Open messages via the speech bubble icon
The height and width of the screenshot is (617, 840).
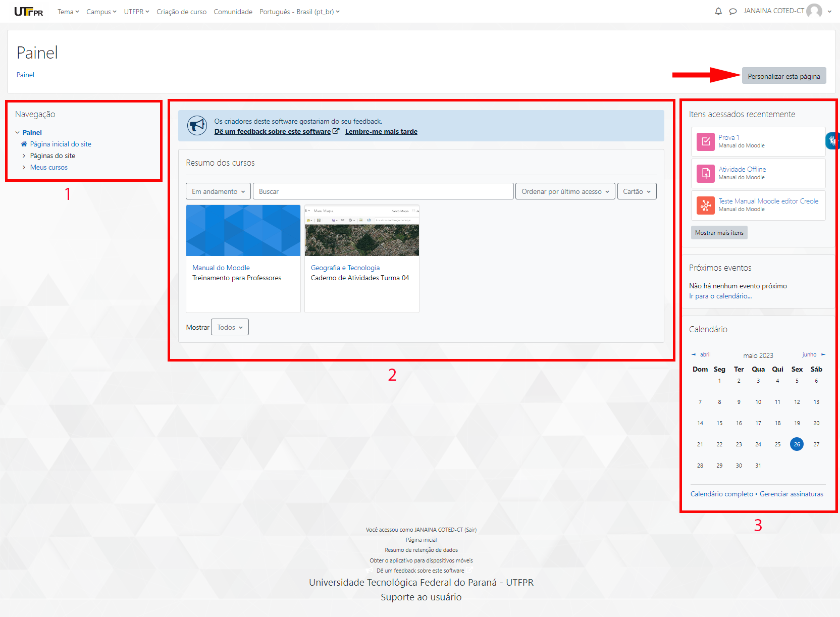732,11
